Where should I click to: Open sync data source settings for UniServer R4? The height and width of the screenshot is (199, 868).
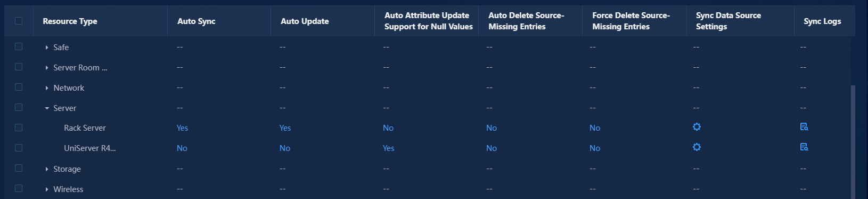[697, 147]
